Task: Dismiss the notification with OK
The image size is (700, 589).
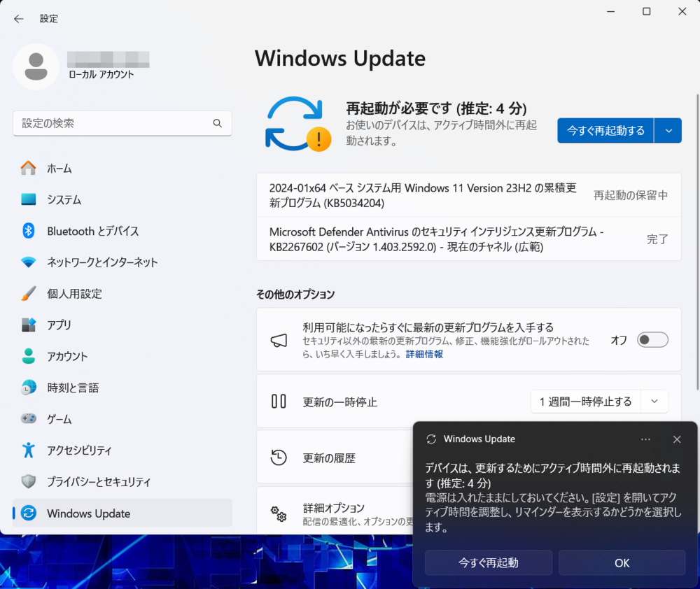Action: (622, 562)
